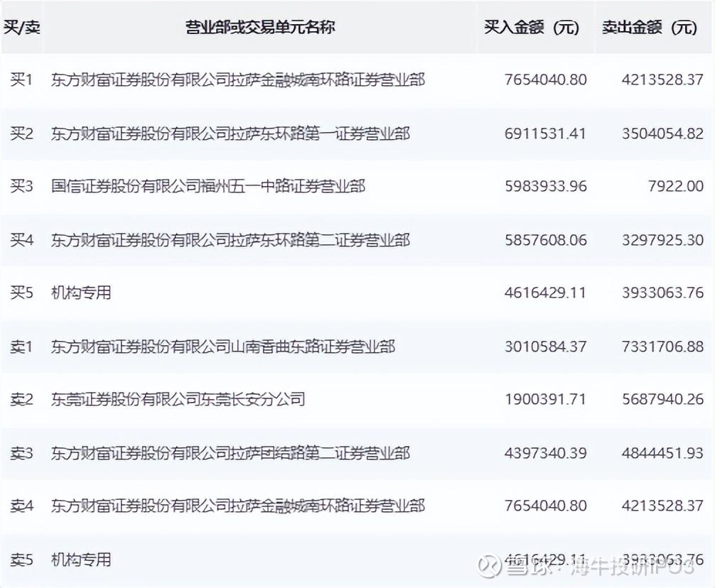
Task: Click the 营业部或交易单元名称 column header
Action: [x=260, y=27]
